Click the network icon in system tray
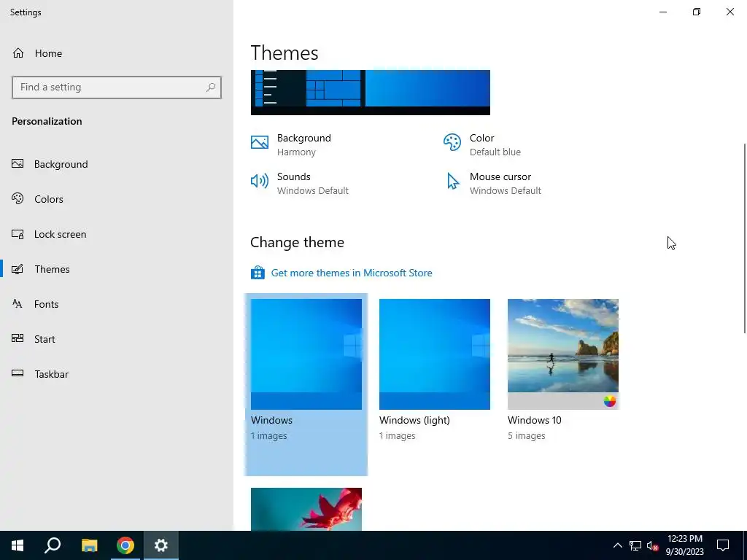The height and width of the screenshot is (560, 747). coord(635,545)
